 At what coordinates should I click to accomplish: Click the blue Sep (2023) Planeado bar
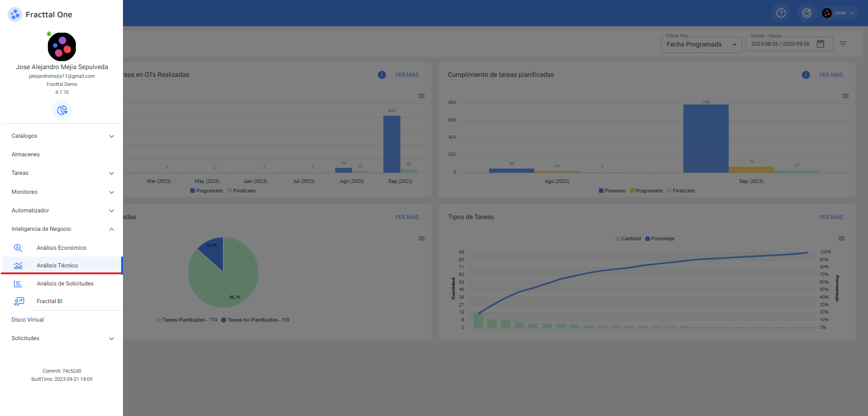coord(705,138)
